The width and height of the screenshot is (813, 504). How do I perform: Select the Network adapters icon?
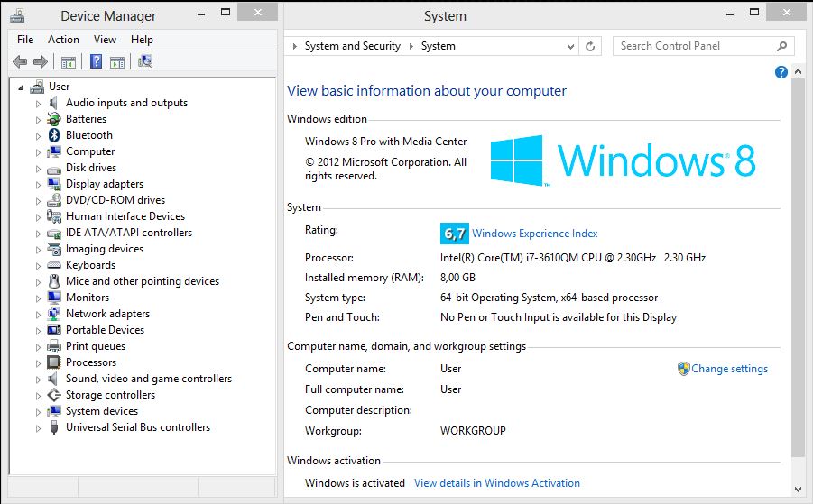point(54,314)
